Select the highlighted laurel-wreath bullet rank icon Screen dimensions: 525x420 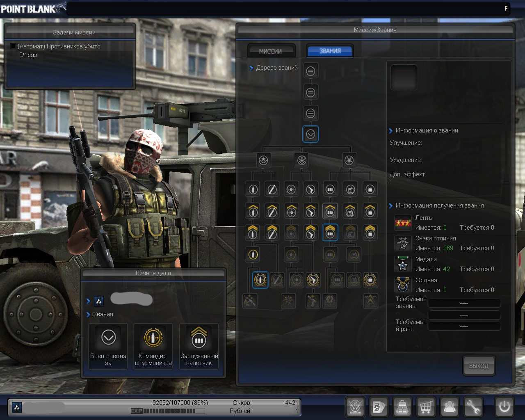point(260,280)
